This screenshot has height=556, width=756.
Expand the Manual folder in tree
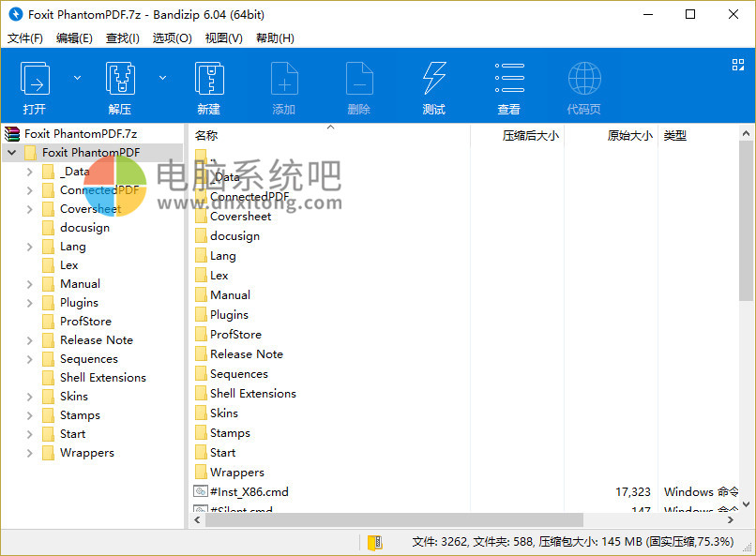(x=29, y=284)
